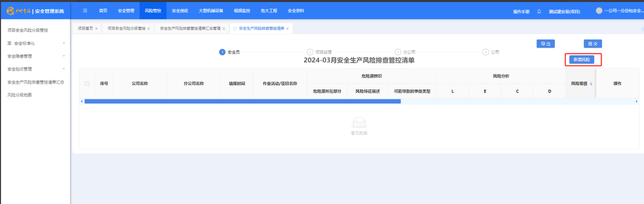Open the 操作手册 link
Viewport: 644px width, 204px height.
(521, 11)
